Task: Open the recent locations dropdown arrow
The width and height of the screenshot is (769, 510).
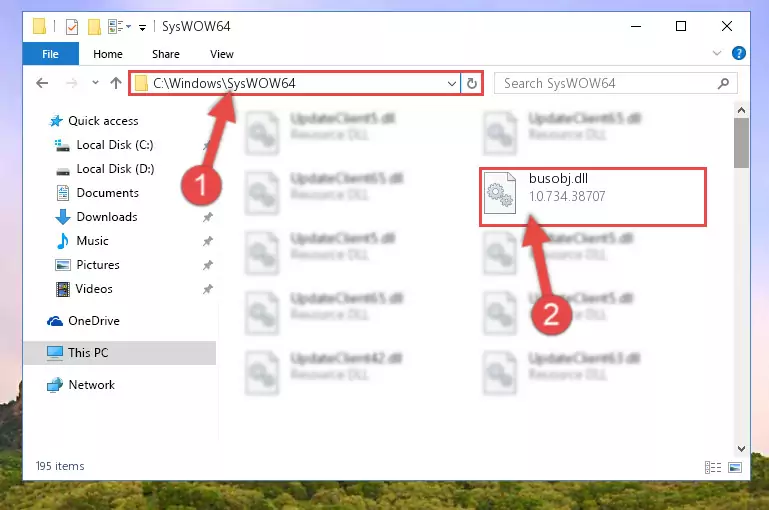Action: 95,83
